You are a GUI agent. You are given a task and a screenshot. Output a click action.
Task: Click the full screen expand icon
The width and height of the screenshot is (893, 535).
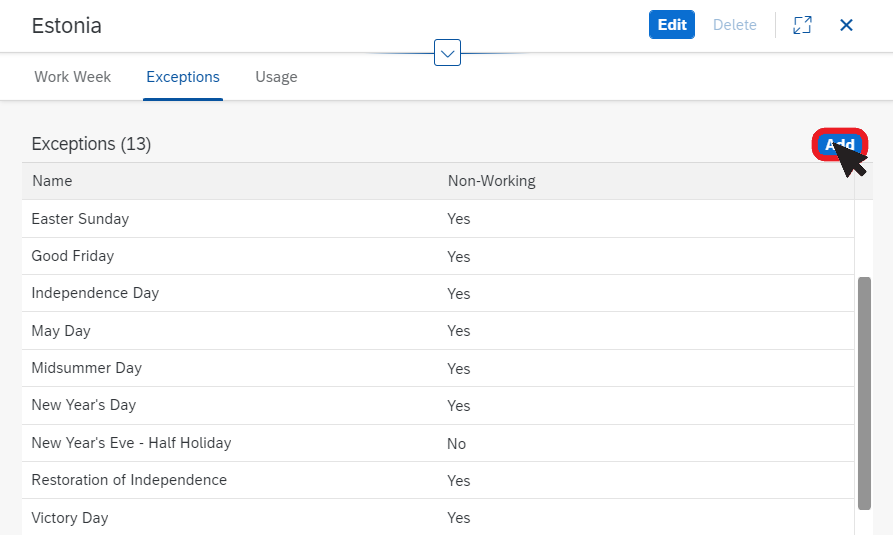802,25
